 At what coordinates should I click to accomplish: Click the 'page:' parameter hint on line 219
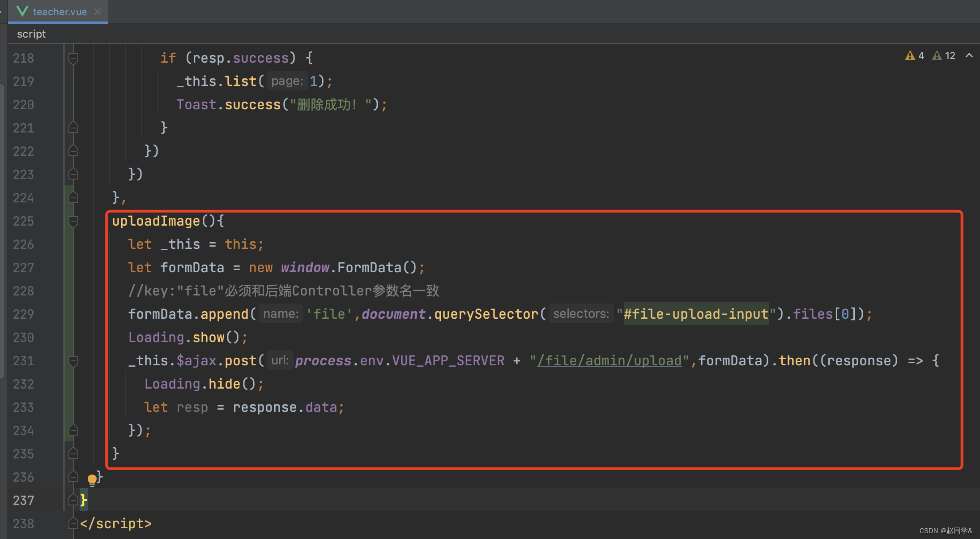(287, 81)
